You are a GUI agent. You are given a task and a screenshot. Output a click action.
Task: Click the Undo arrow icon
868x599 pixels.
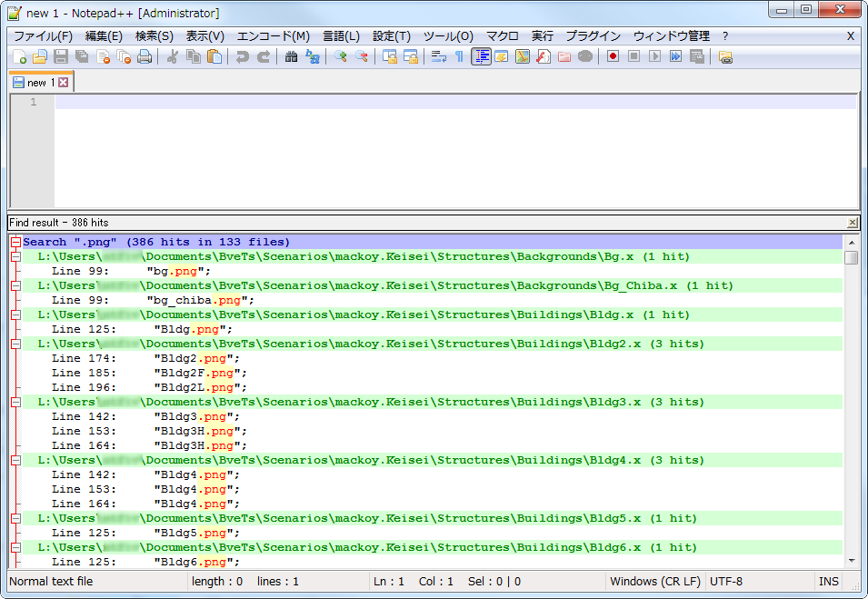242,56
